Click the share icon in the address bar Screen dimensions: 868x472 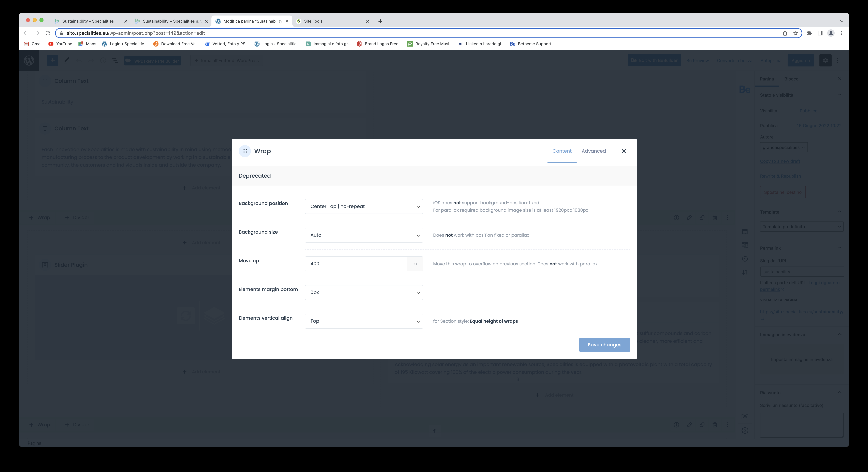click(785, 33)
